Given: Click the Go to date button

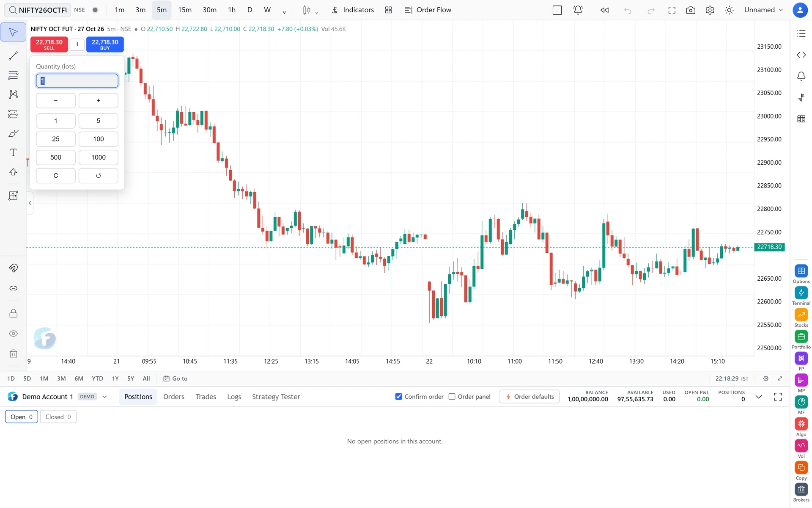Looking at the screenshot, I should click(x=176, y=378).
